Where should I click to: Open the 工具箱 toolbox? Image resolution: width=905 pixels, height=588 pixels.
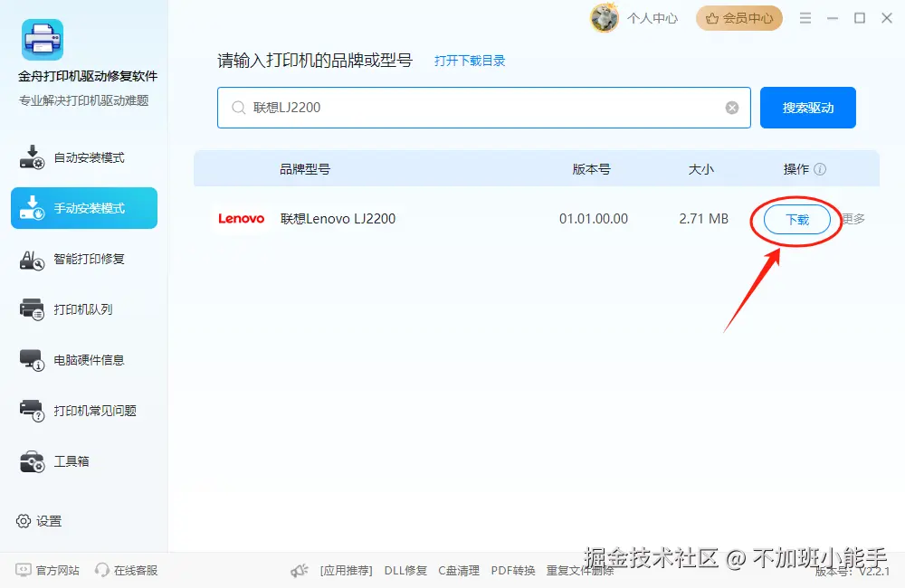[84, 461]
